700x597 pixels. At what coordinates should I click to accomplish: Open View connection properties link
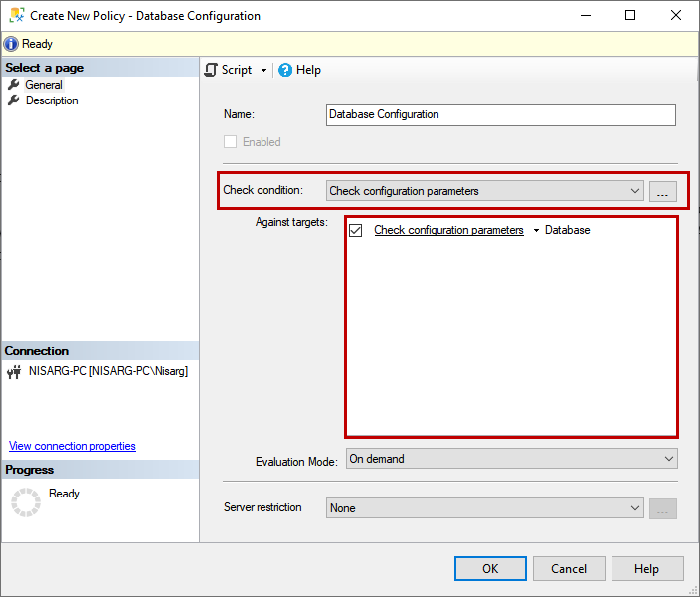[73, 446]
